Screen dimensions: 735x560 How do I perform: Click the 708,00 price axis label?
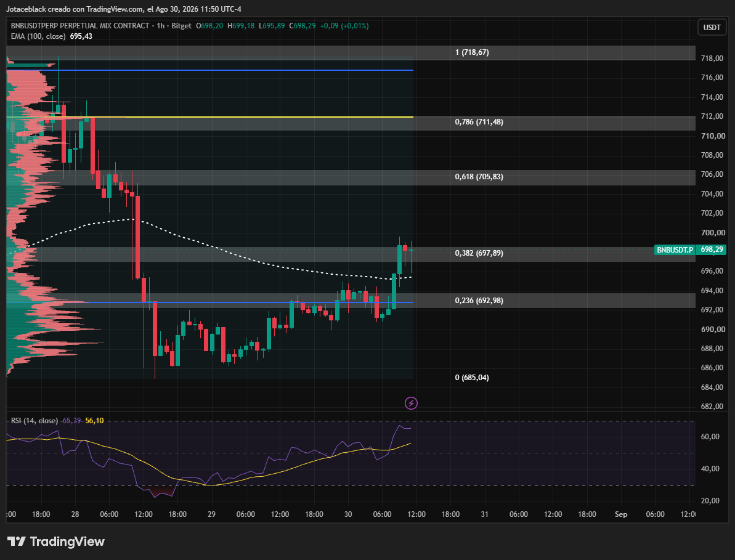click(712, 155)
